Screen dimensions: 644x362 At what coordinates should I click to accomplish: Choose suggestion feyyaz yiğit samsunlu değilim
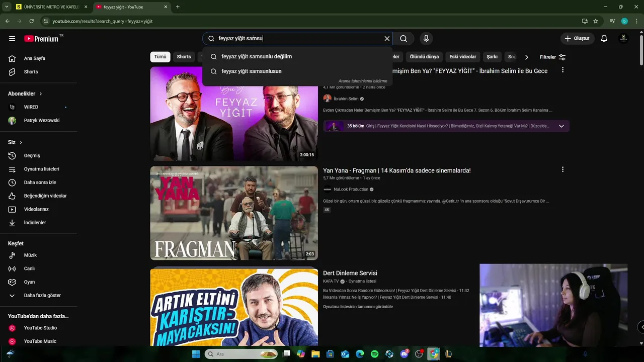coord(297,56)
